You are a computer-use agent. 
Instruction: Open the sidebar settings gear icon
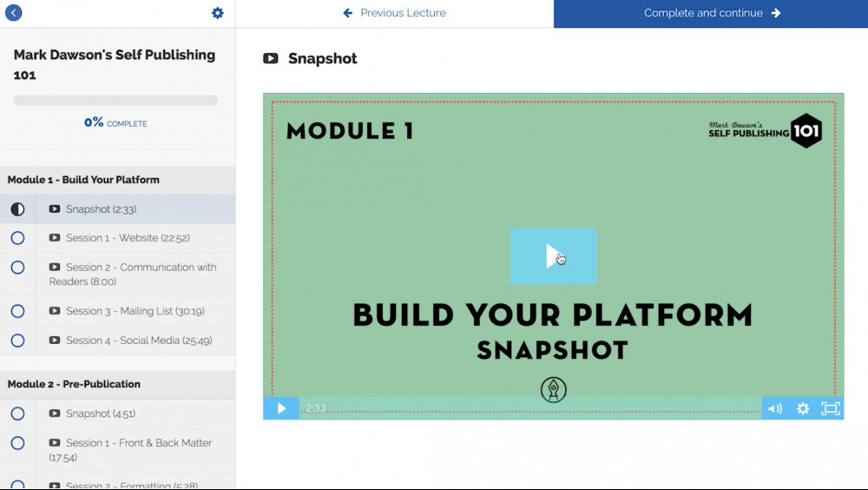(x=218, y=13)
